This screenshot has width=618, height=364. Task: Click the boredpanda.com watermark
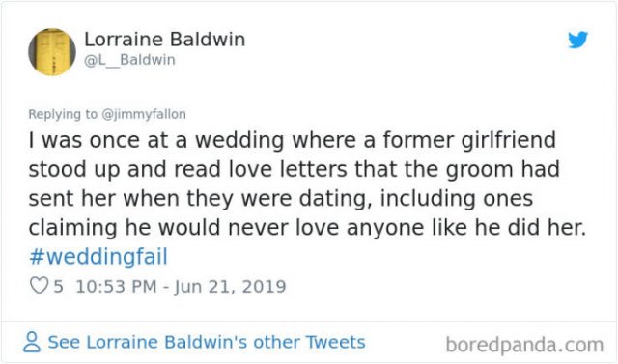(x=524, y=345)
